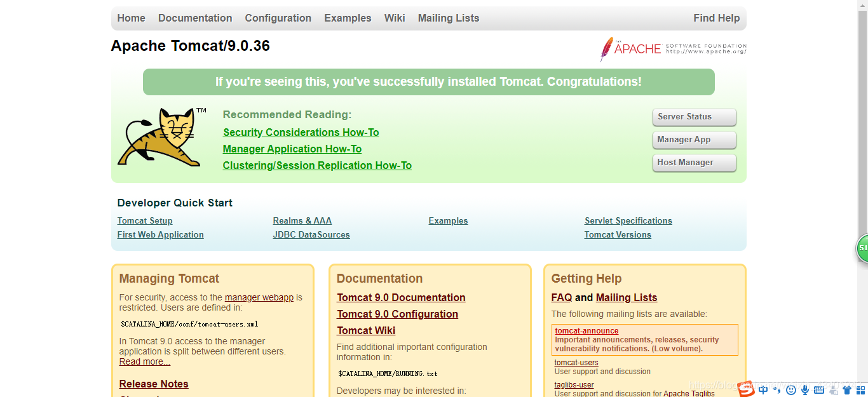The image size is (868, 397).
Task: Click the $CATALINA_HOME/conf/tomcat-users.xml path text
Action: 189,324
